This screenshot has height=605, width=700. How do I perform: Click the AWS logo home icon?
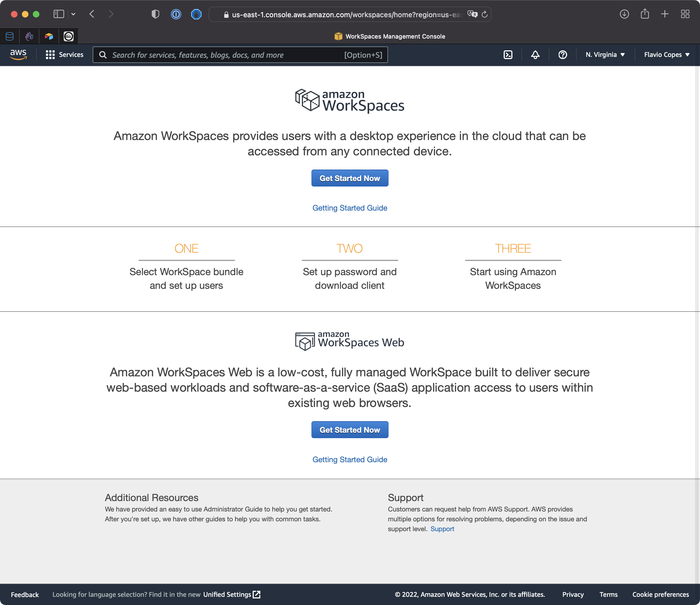(18, 54)
